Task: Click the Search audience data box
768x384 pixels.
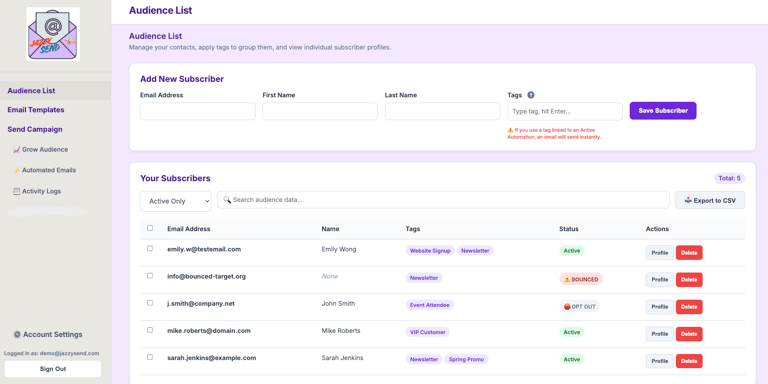Action: tap(443, 200)
